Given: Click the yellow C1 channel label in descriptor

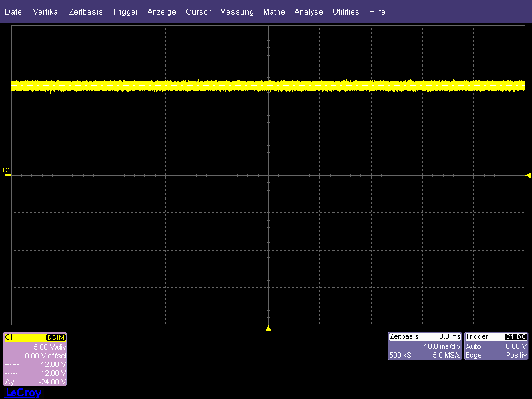Looking at the screenshot, I should tap(9, 337).
